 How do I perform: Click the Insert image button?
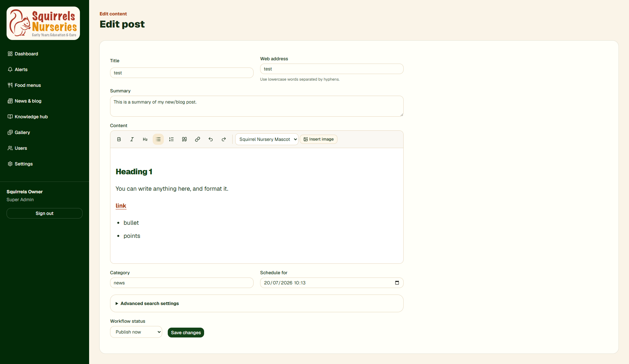(318, 139)
